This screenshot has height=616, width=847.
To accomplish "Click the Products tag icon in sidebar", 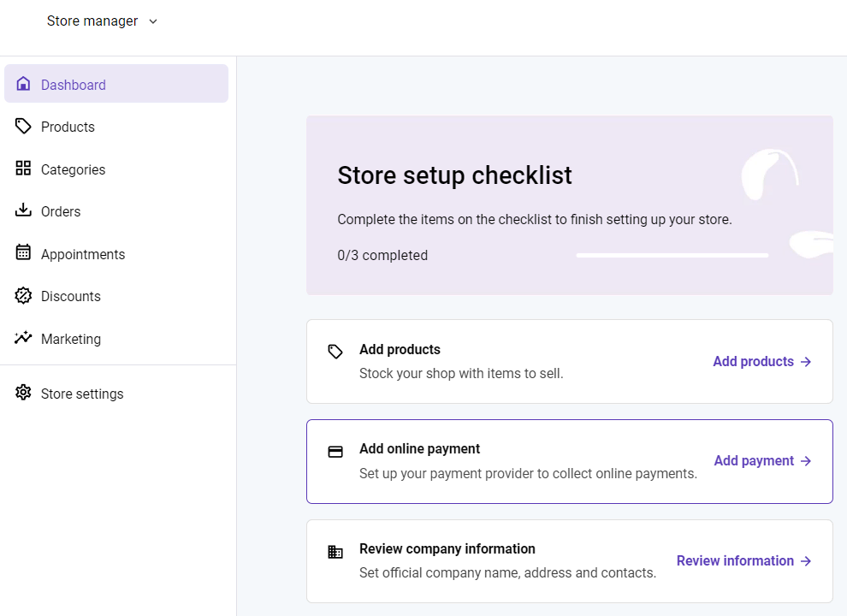I will 23,126.
